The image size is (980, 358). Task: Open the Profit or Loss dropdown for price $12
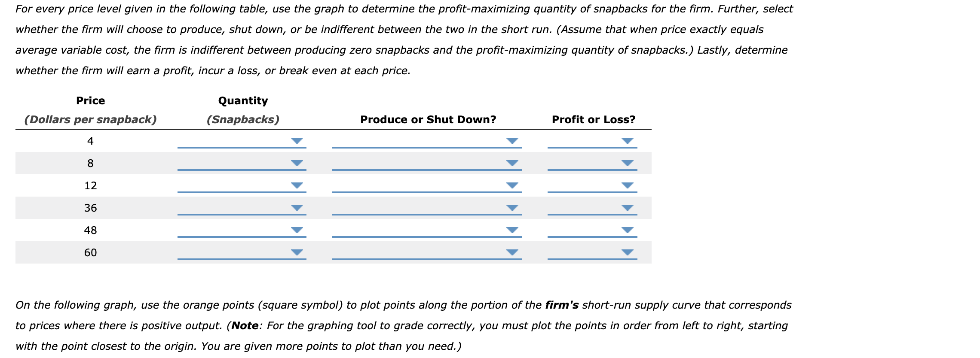628,185
